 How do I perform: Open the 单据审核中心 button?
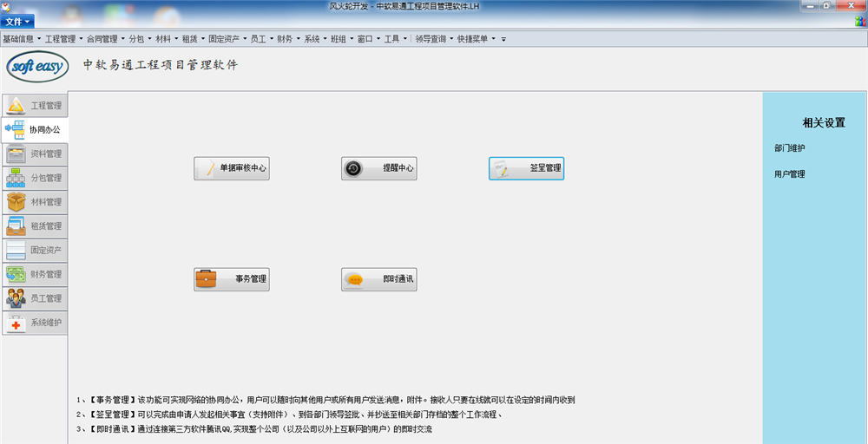(x=232, y=168)
